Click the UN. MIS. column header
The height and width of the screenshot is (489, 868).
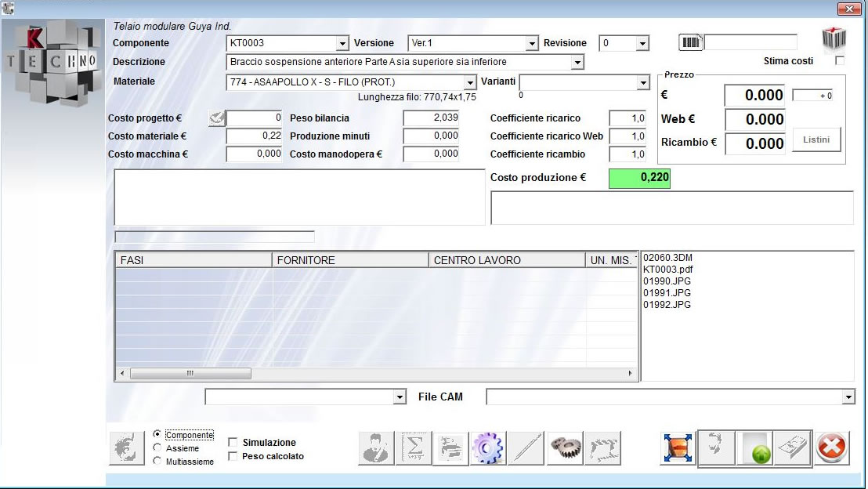point(612,259)
